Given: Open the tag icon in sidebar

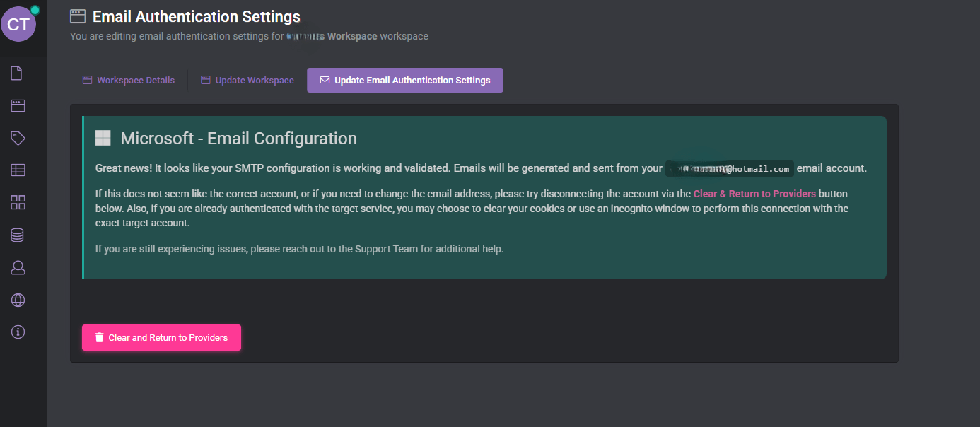Looking at the screenshot, I should click(x=18, y=138).
